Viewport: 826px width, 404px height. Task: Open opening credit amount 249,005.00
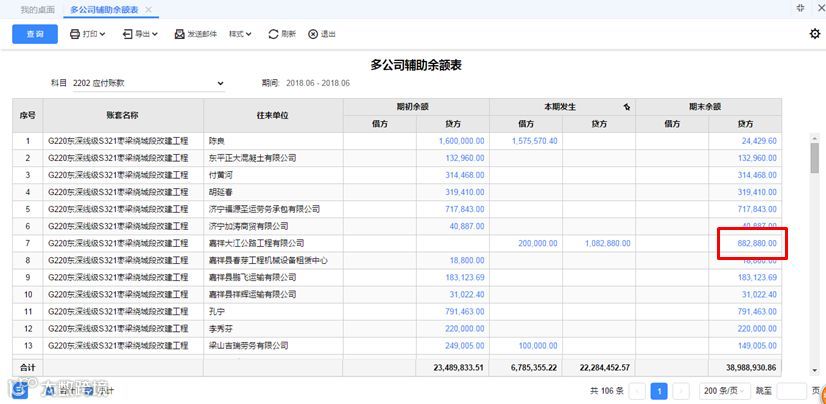(x=465, y=346)
